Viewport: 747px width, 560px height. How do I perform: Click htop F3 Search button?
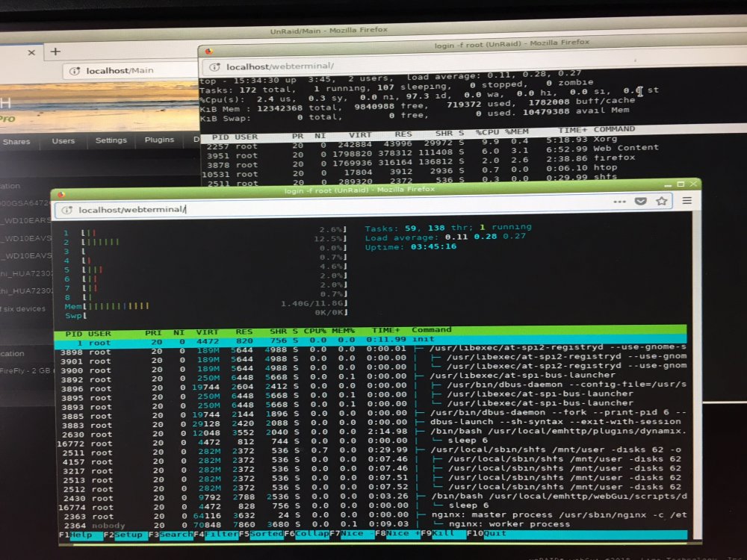pos(170,535)
